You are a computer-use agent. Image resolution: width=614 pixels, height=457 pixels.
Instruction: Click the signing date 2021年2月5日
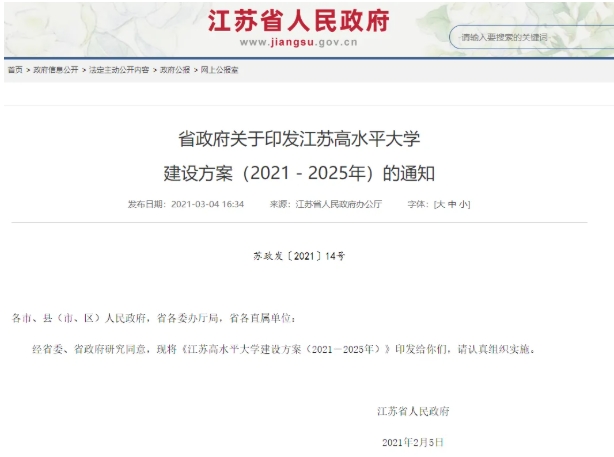tap(412, 441)
